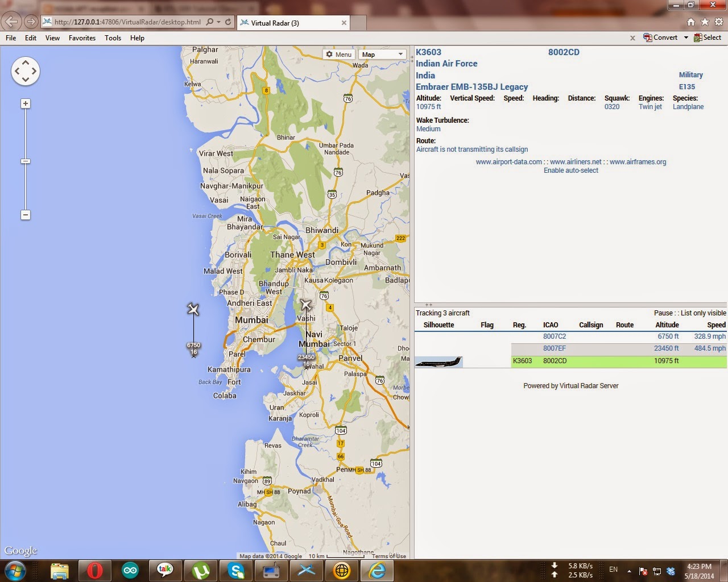
Task: Open uTorrent from the taskbar
Action: point(200,570)
